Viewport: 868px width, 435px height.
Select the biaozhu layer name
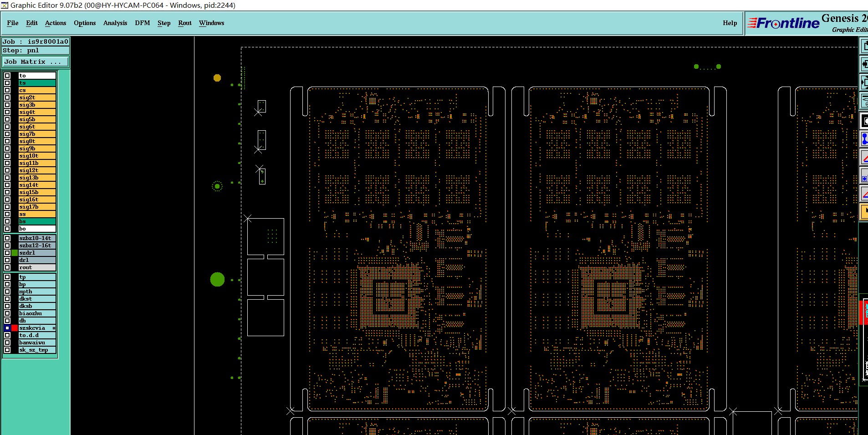click(37, 313)
